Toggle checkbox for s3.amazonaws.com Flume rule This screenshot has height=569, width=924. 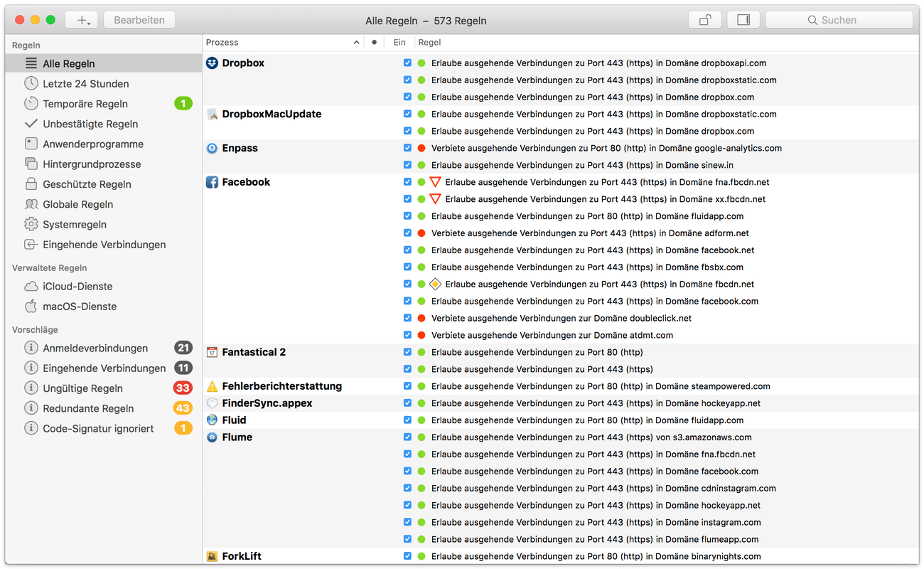point(407,437)
